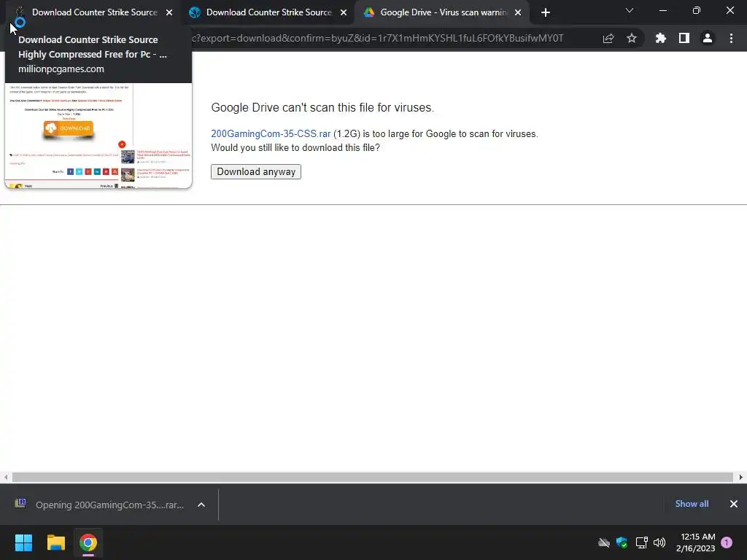
Task: Click the scroll right arrow
Action: (741, 477)
